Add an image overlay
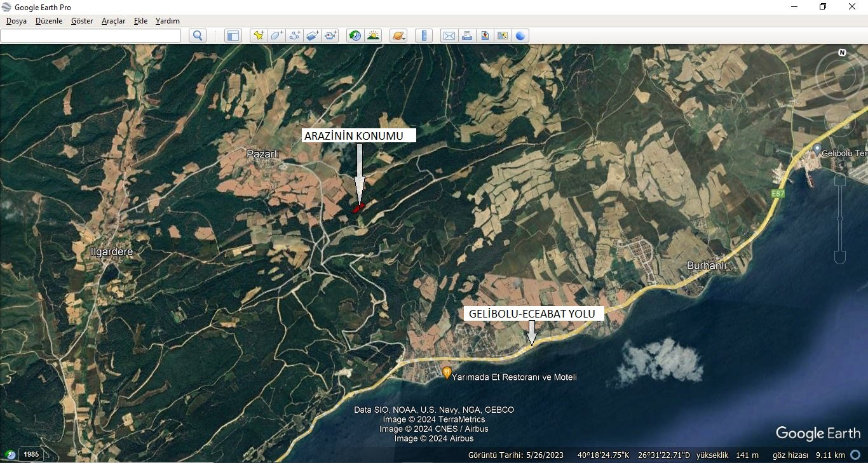Viewport: 868px width, 463px height. pyautogui.click(x=312, y=36)
